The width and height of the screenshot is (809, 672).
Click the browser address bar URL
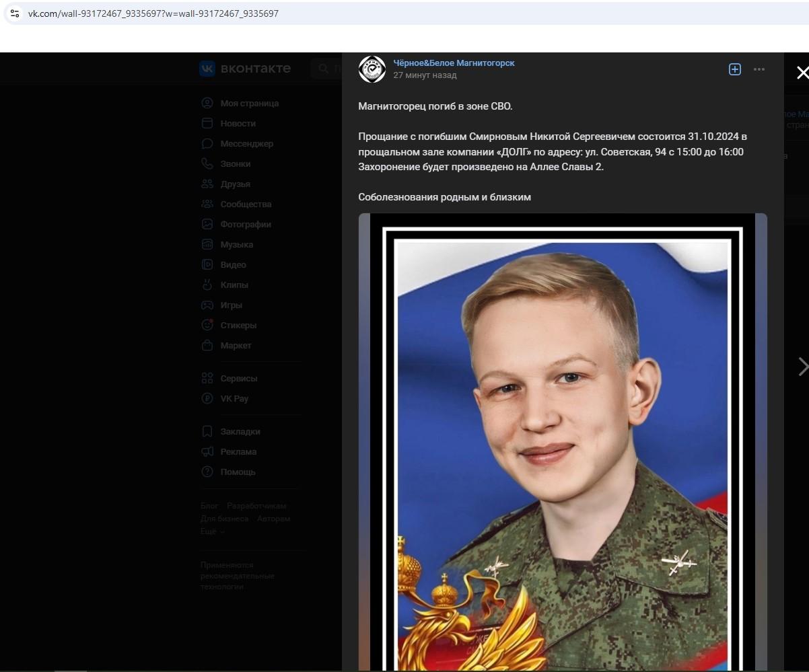pyautogui.click(x=153, y=13)
